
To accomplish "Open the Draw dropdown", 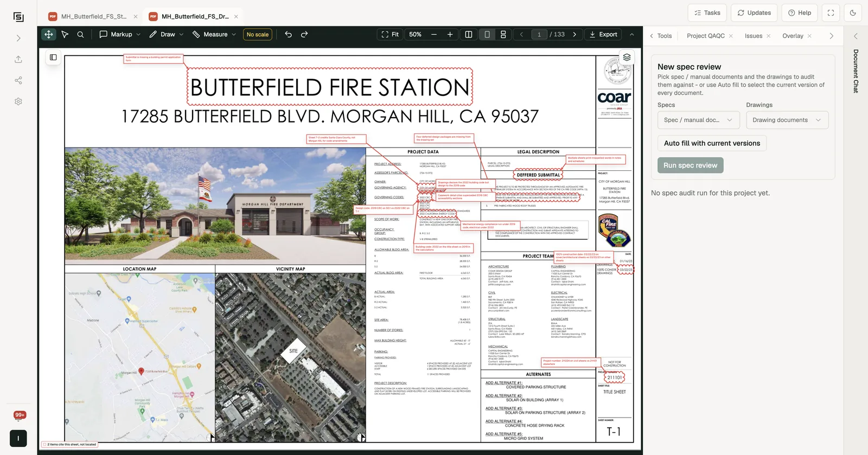I will click(167, 34).
